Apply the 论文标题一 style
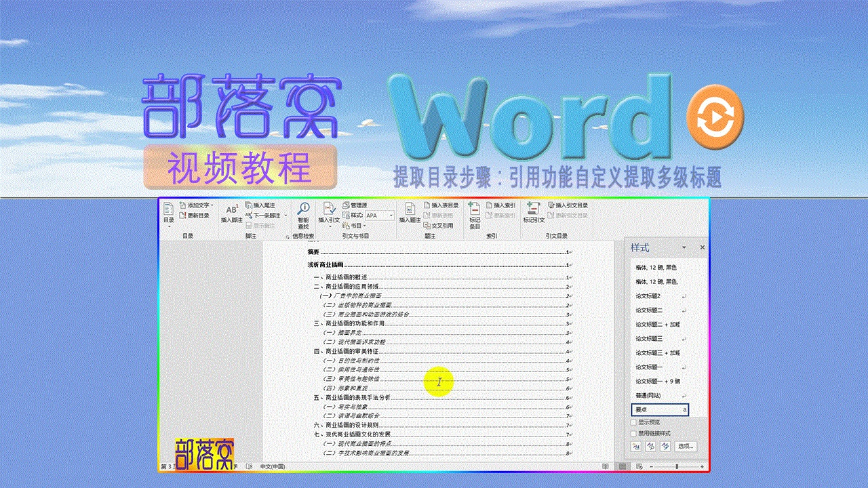 661,367
